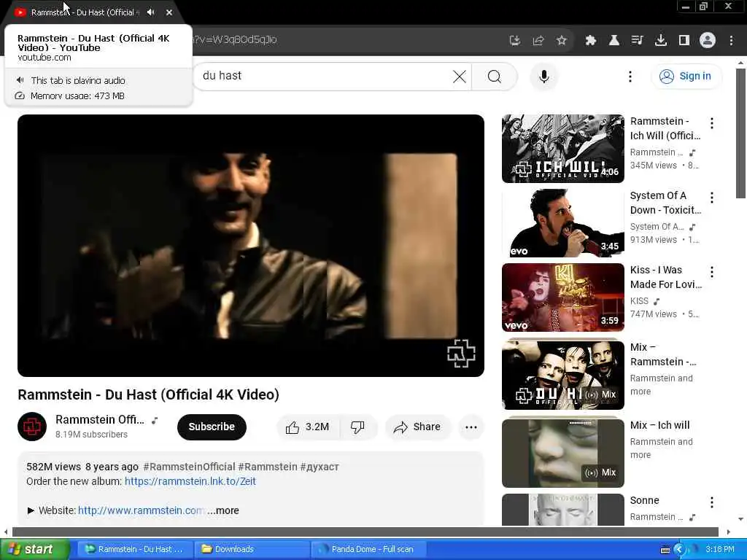Click the Sign in button
This screenshot has height=560, width=747.
[686, 76]
